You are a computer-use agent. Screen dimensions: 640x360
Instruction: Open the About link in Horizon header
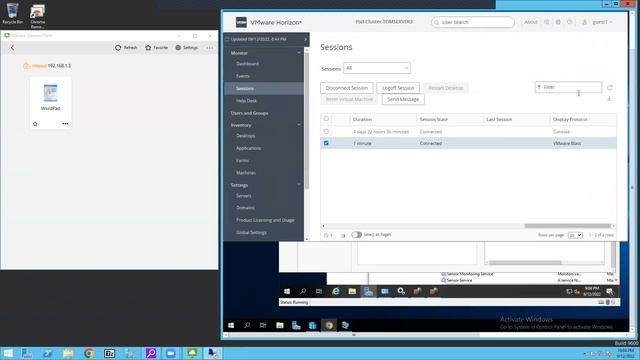coord(531,22)
